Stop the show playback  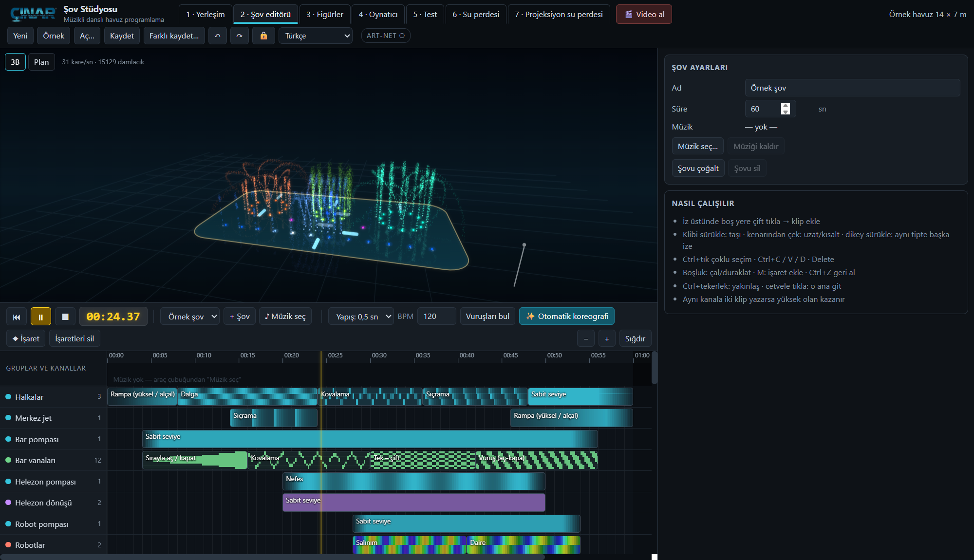(x=65, y=317)
